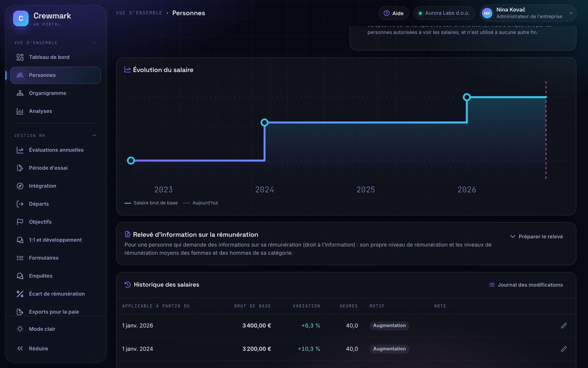This screenshot has width=588, height=368.
Task: Open the Nina Kovač user menu chevron
Action: pyautogui.click(x=571, y=13)
